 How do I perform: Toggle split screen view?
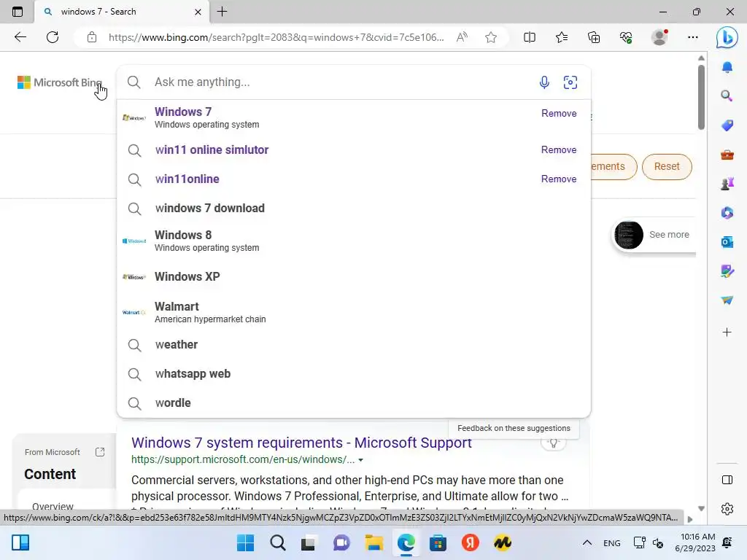[x=530, y=37]
